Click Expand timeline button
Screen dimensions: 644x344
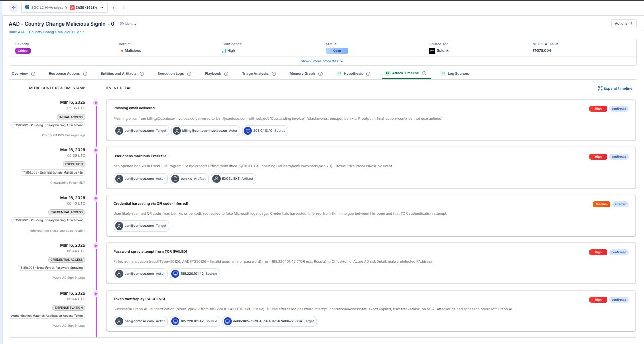click(x=615, y=88)
